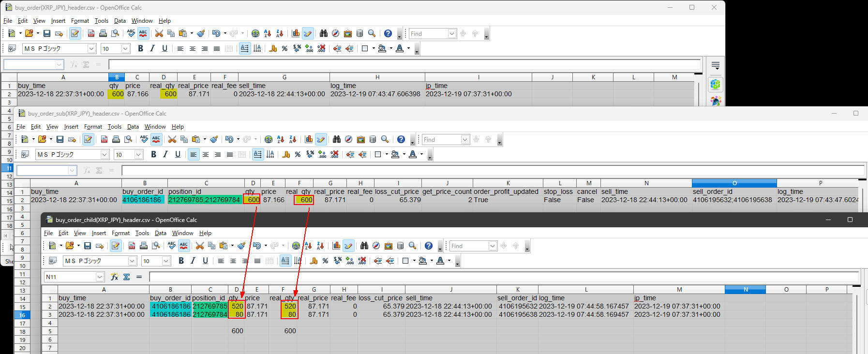This screenshot has height=354, width=868.
Task: Add decimal place in buy_order window
Action: [x=309, y=48]
